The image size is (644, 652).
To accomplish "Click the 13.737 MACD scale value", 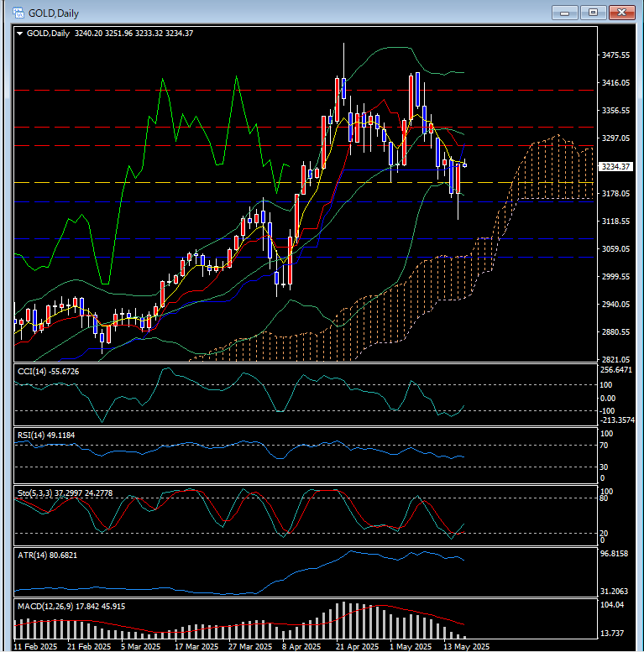I will 612,634.
